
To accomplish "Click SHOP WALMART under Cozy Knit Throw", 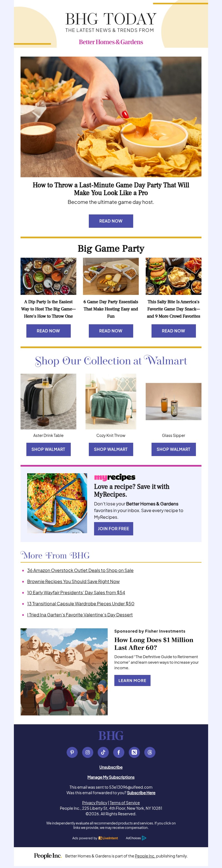I will click(111, 449).
